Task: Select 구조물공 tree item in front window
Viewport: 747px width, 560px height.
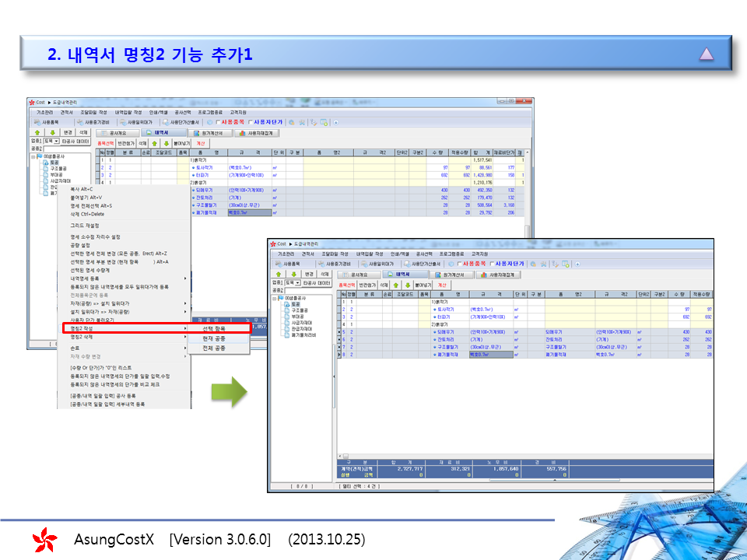Action: pos(300,310)
